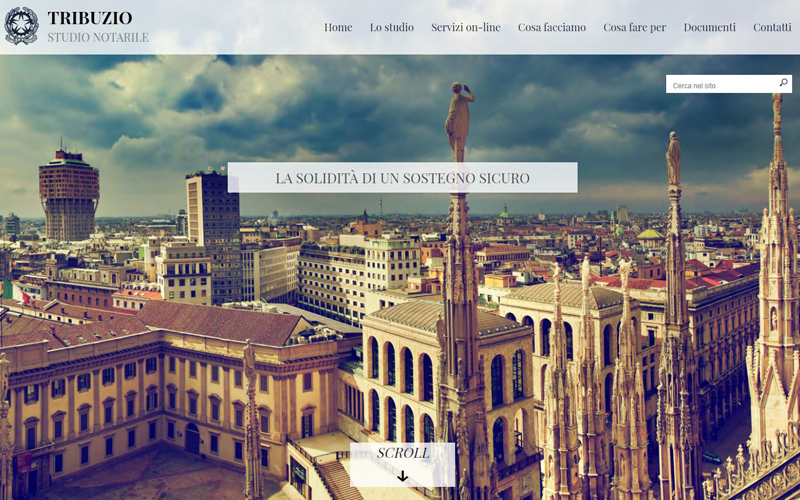The height and width of the screenshot is (500, 800).
Task: Select the Cosa fare per menu
Action: (x=635, y=28)
